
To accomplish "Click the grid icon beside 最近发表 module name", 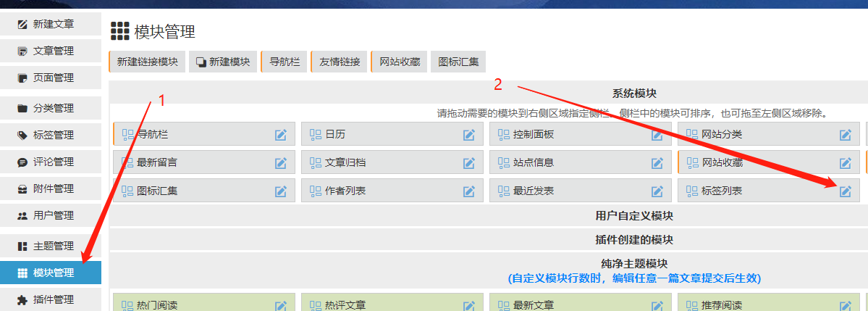I will click(504, 191).
